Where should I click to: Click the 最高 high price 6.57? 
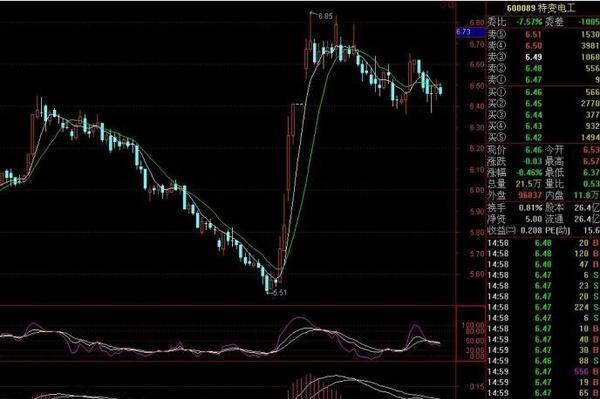pyautogui.click(x=591, y=161)
